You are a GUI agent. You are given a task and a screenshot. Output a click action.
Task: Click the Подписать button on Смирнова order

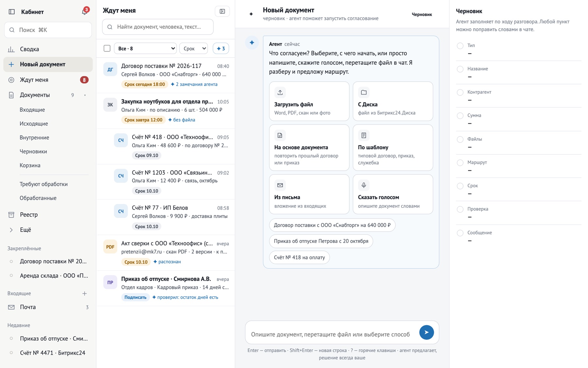[135, 297]
